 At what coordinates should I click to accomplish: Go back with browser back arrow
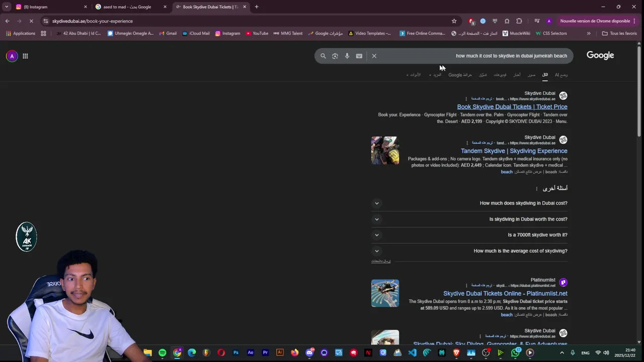[x=7, y=21]
